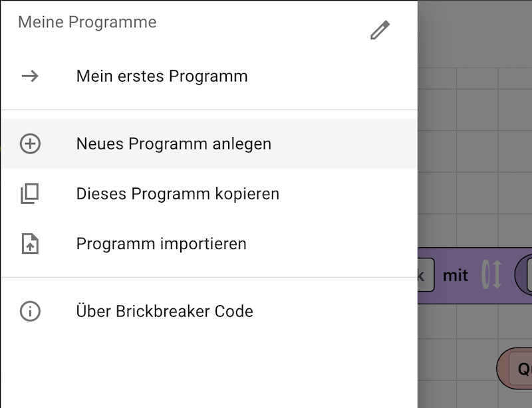
Task: Open the program named Mein erstes Programm
Action: tap(162, 76)
